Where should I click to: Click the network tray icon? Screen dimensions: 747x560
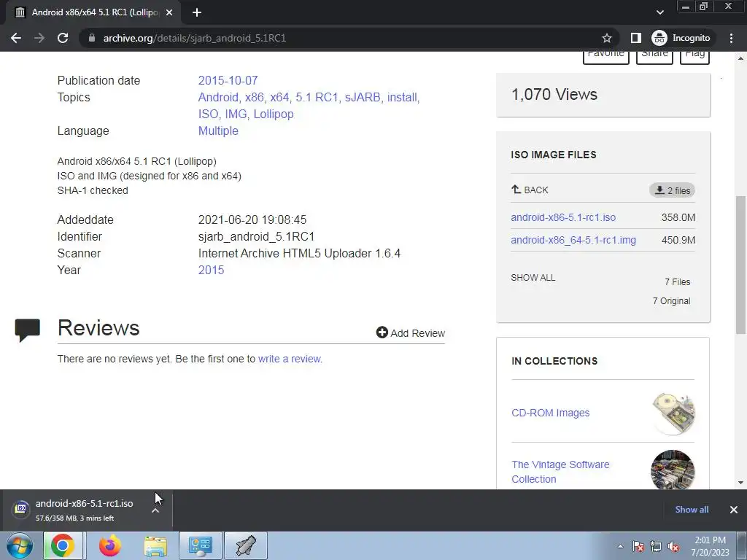(x=656, y=546)
